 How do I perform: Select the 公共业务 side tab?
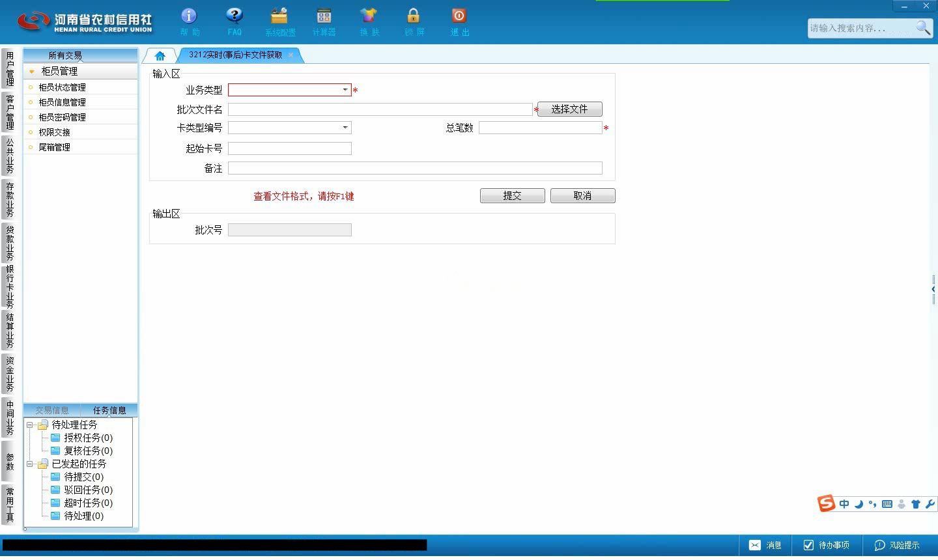coord(9,155)
